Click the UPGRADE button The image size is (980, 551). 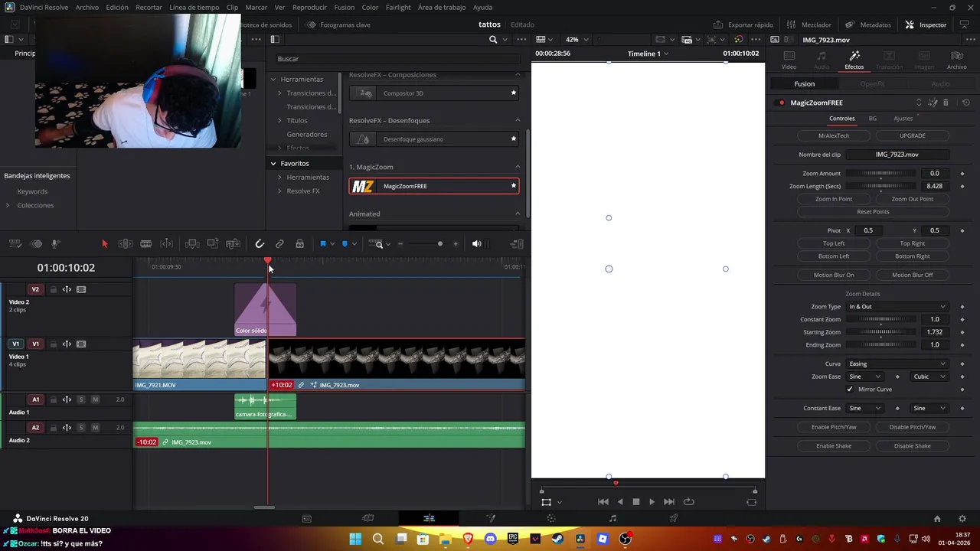pos(912,135)
